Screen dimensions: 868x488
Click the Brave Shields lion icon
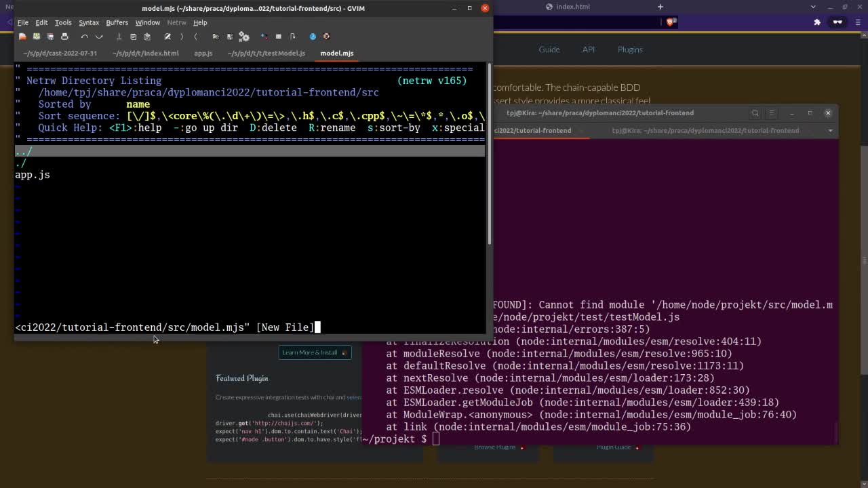(671, 22)
